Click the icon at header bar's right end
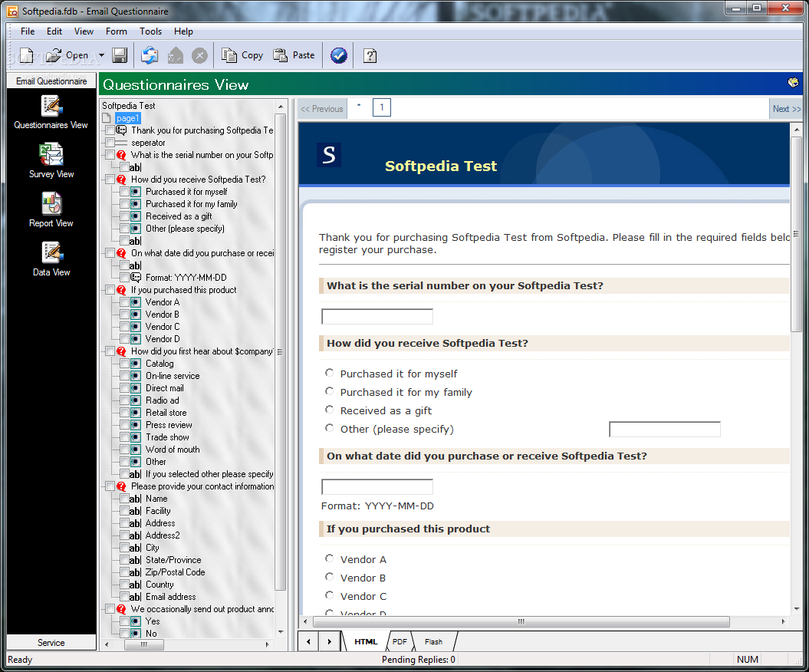Viewport: 809px width, 672px height. tap(793, 83)
